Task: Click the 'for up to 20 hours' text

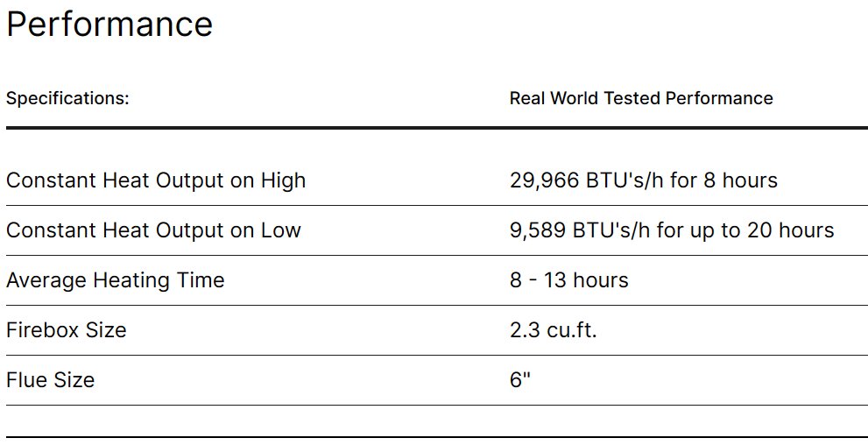Action: click(x=745, y=230)
